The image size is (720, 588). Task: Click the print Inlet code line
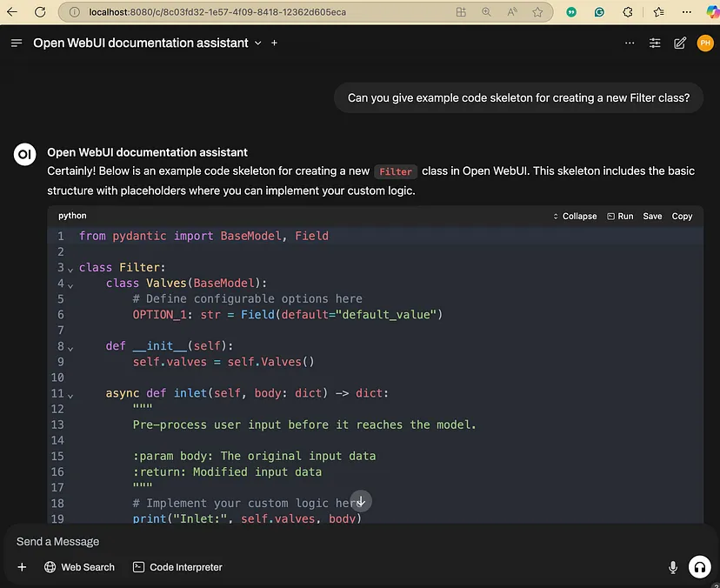click(x=247, y=518)
